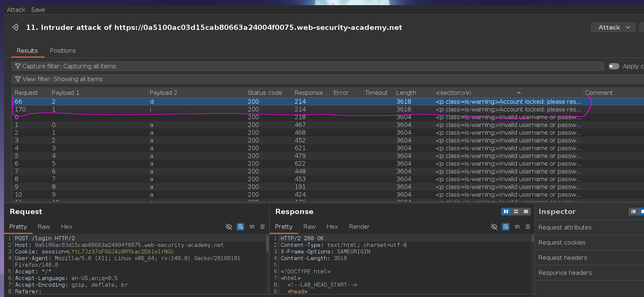
Task: Select result row with response time 621
Action: pos(328,148)
